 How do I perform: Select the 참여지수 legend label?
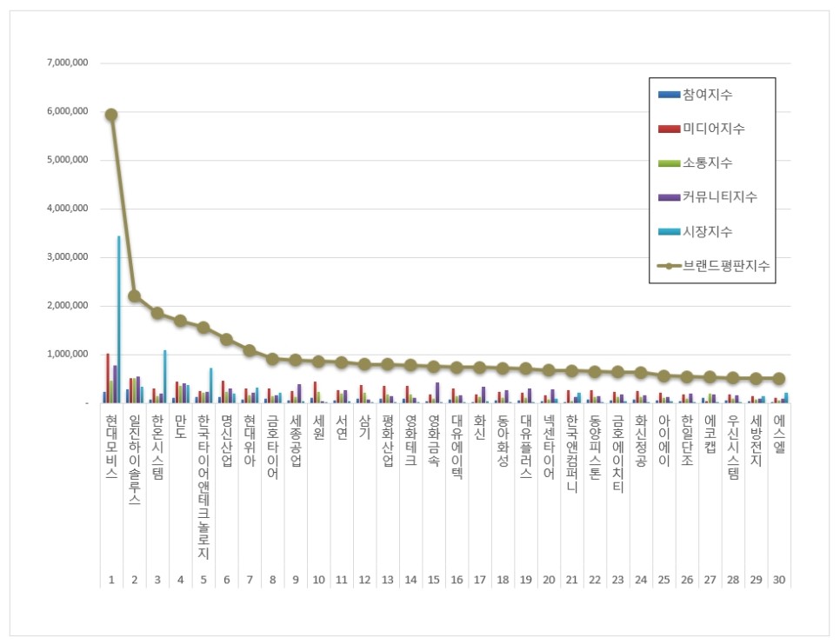pyautogui.click(x=707, y=95)
